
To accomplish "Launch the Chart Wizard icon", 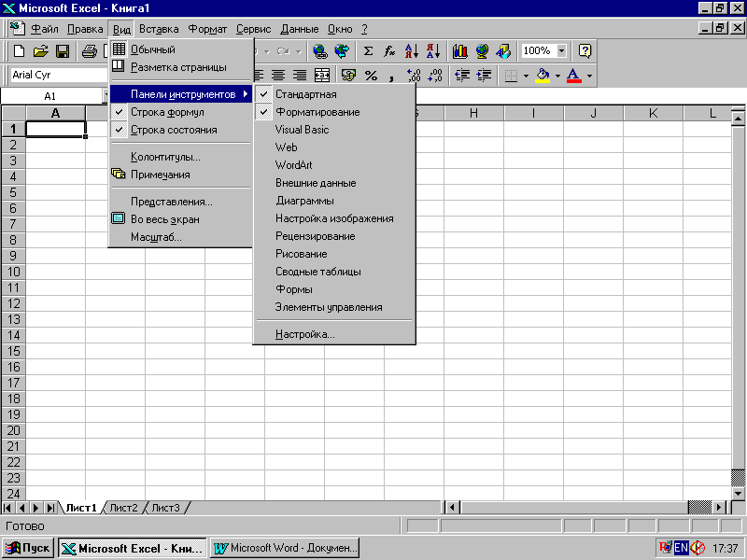I will coord(459,51).
